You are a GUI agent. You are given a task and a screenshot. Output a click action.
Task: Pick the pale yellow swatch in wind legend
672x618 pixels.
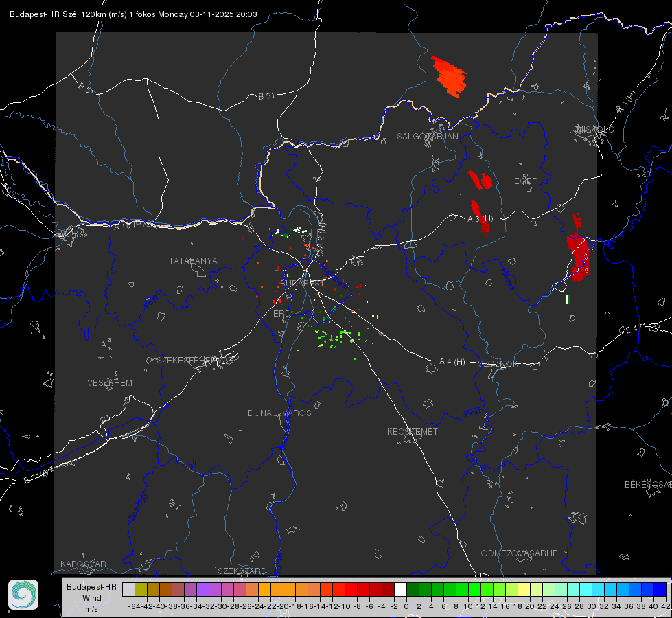tap(524, 589)
